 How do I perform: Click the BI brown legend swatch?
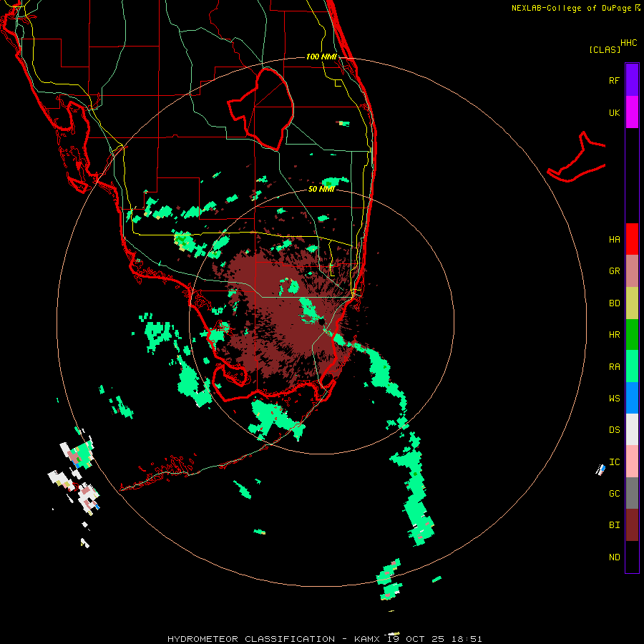632,525
